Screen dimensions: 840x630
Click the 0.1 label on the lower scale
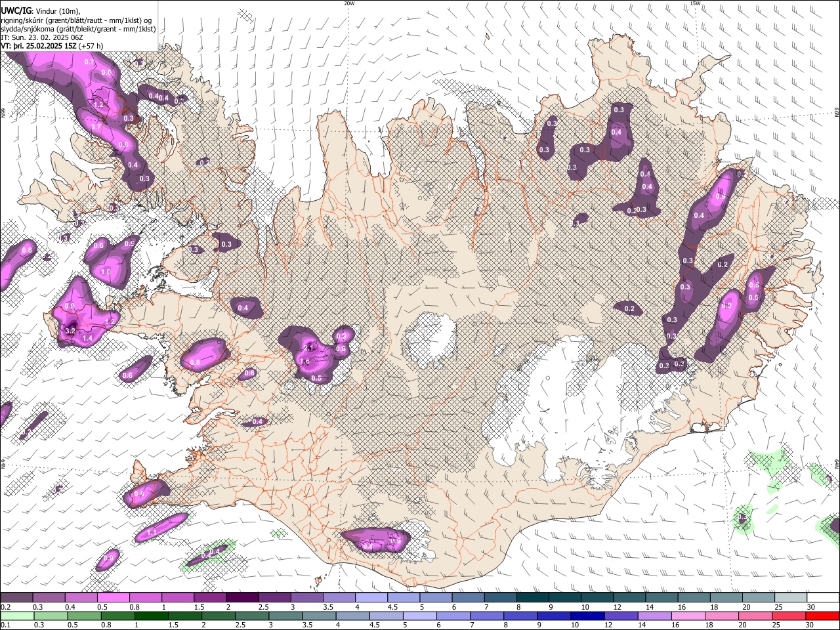click(x=6, y=625)
